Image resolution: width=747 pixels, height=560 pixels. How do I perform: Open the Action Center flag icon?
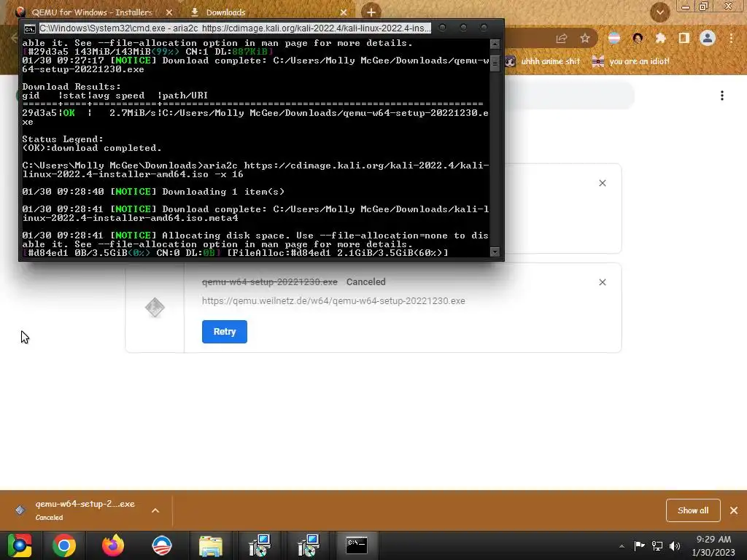click(x=639, y=545)
